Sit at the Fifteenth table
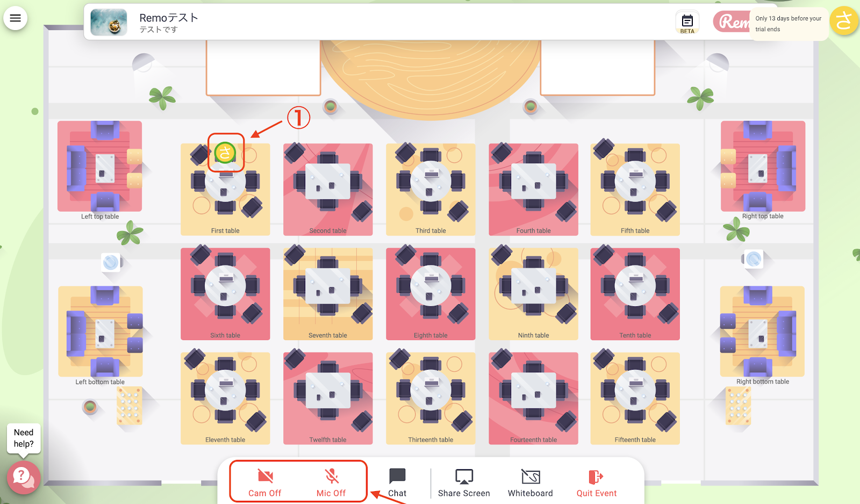 (635, 398)
